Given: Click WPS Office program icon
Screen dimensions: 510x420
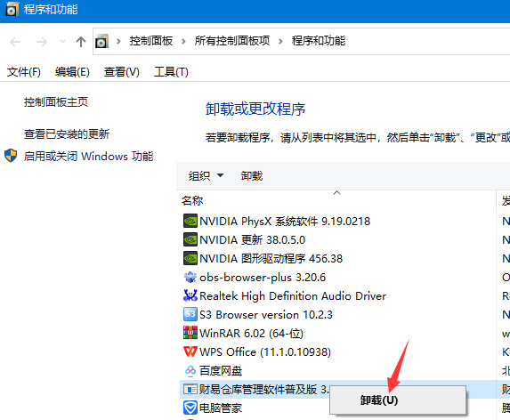Looking at the screenshot, I should tap(190, 352).
